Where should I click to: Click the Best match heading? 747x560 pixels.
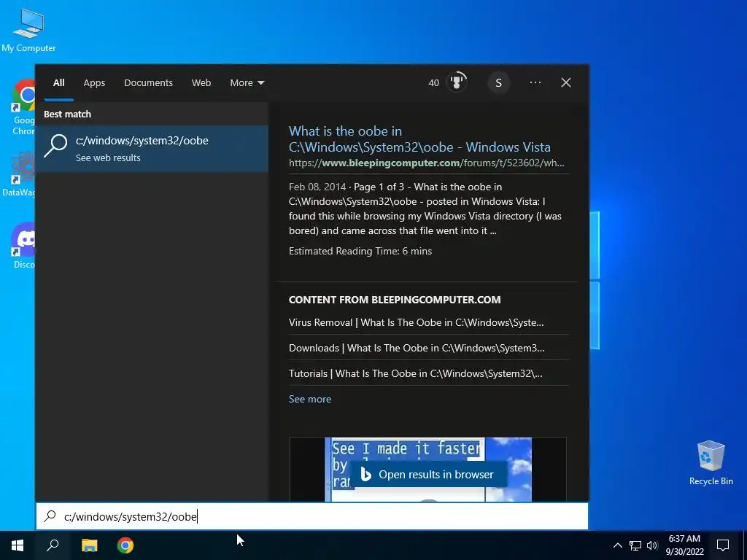point(67,114)
